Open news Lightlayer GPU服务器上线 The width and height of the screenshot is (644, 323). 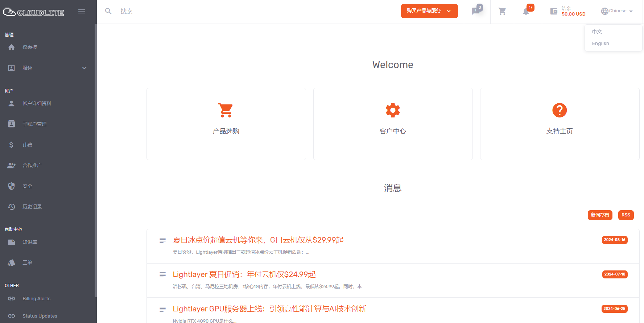pyautogui.click(x=269, y=309)
